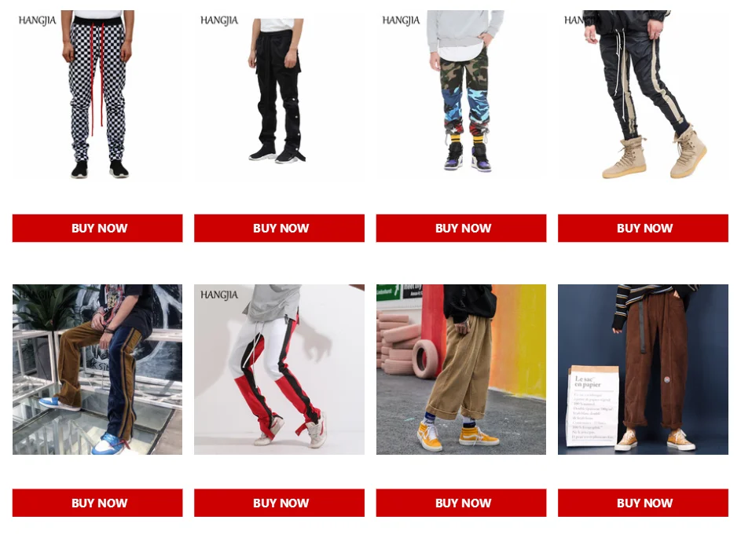Buy now the camouflage patchwork pants

[461, 228]
